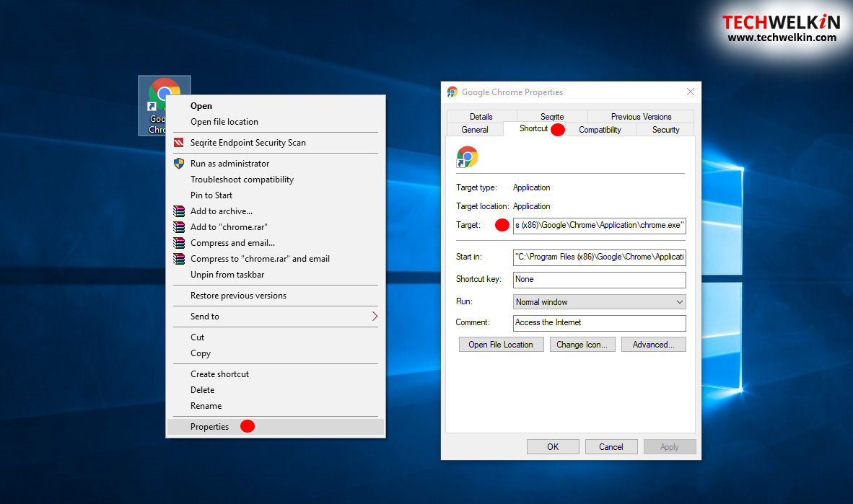Expand the Send to submenu arrow
Viewport: 853px width, 504px height.
pyautogui.click(x=375, y=317)
